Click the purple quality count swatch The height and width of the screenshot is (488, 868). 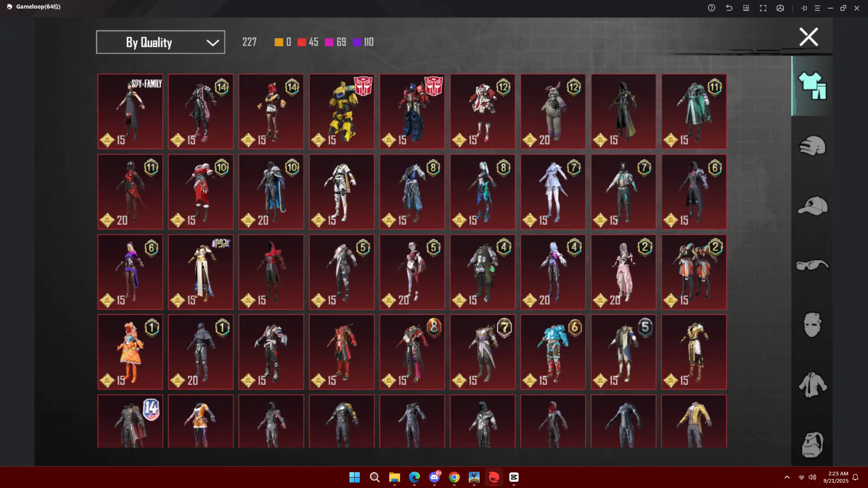pos(357,42)
